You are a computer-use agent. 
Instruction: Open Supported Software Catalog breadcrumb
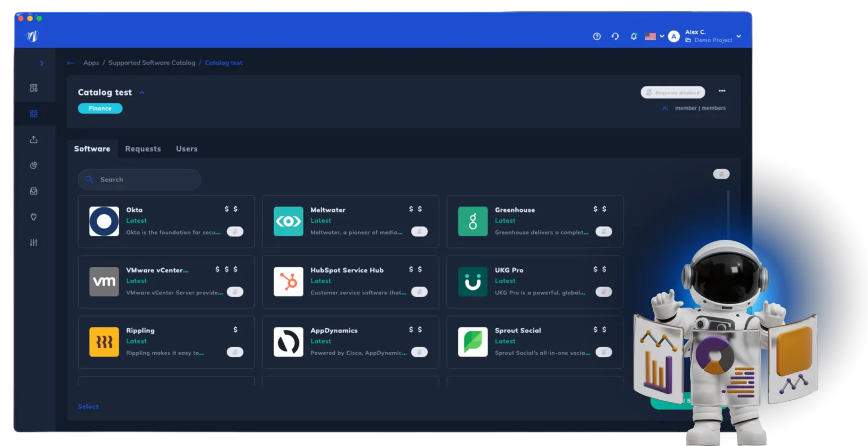click(151, 63)
